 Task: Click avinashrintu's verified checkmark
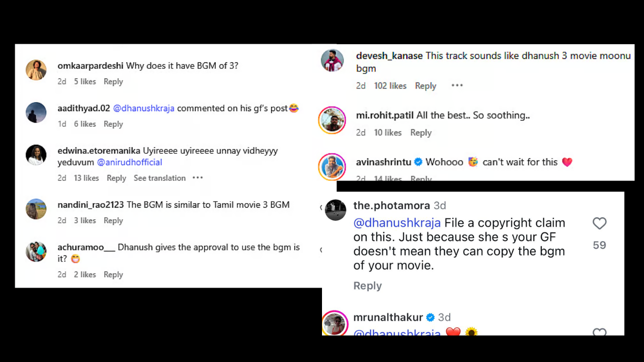[x=418, y=162]
